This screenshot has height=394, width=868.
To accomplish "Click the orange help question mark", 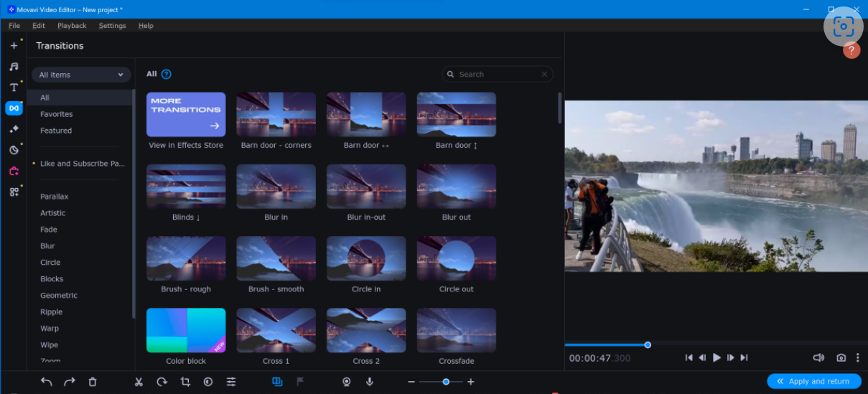I will (x=851, y=50).
